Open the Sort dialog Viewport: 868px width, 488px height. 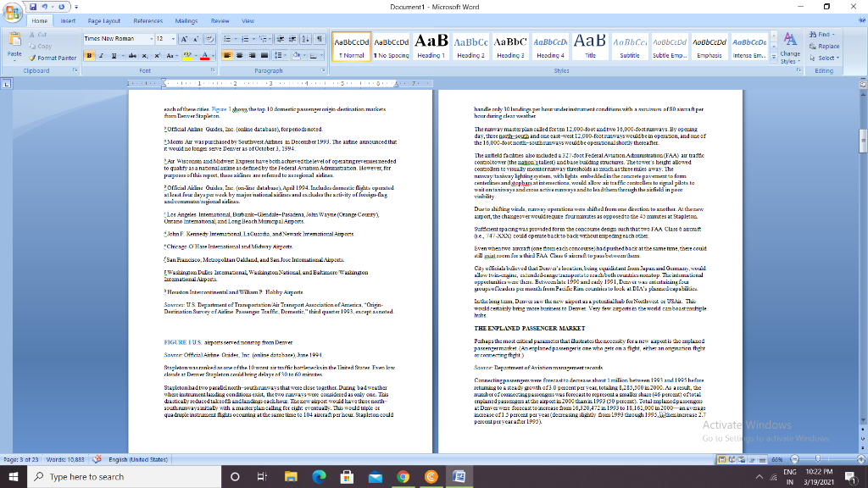click(x=304, y=38)
